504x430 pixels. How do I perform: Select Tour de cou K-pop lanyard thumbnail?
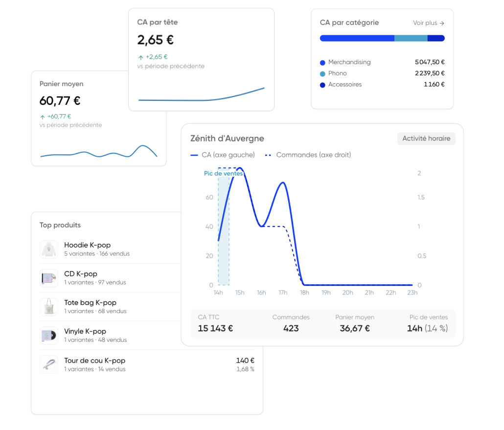(x=49, y=364)
